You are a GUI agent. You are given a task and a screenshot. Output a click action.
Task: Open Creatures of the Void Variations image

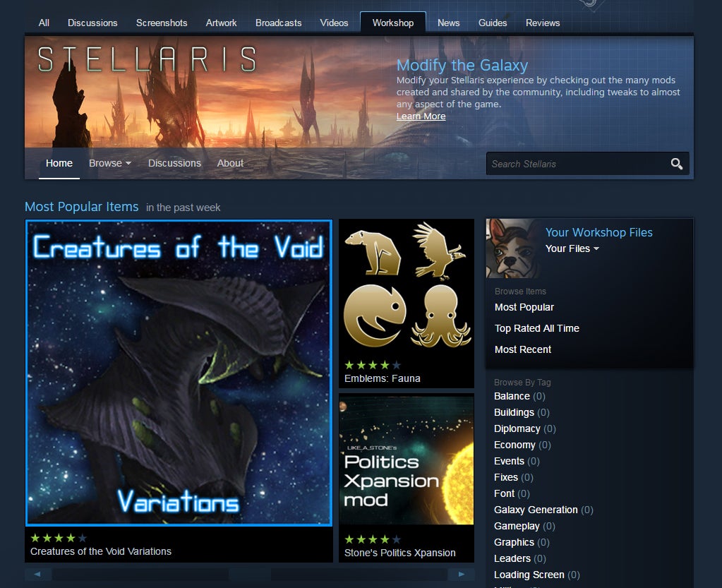pyautogui.click(x=179, y=373)
